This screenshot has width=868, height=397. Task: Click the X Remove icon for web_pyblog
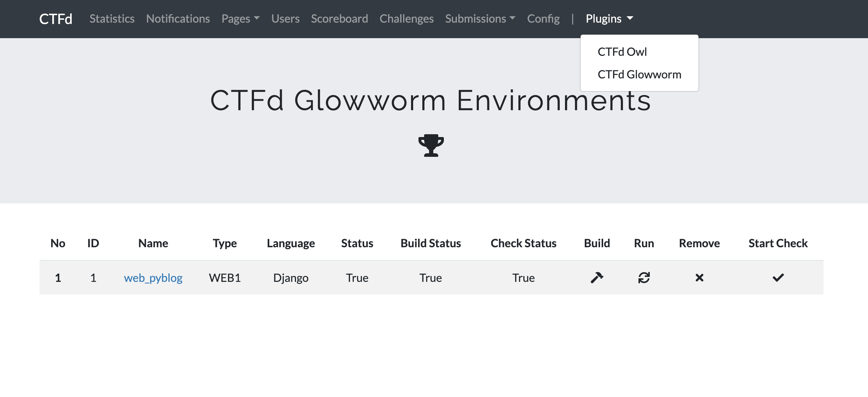point(699,278)
